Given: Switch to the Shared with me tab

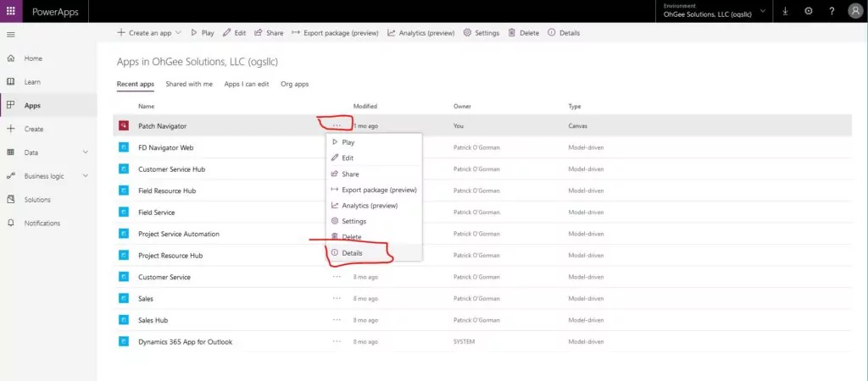Looking at the screenshot, I should (189, 85).
